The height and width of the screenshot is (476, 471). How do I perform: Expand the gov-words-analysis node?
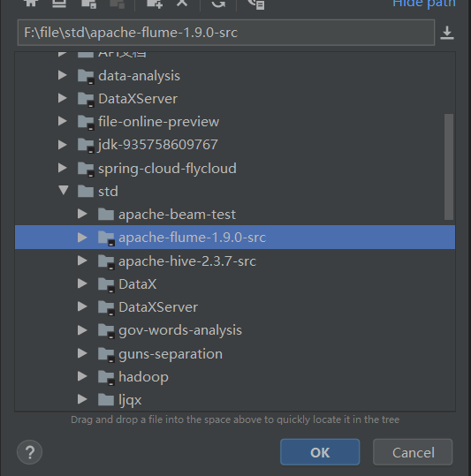click(x=82, y=330)
